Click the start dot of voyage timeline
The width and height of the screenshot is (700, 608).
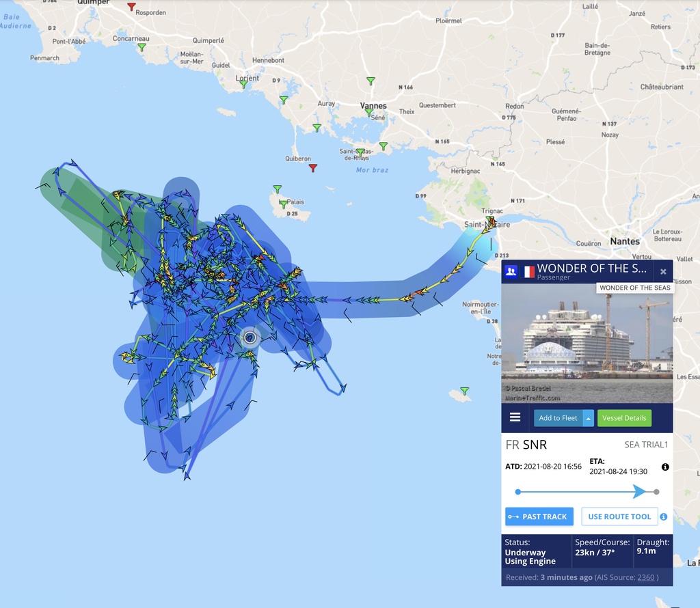click(518, 492)
